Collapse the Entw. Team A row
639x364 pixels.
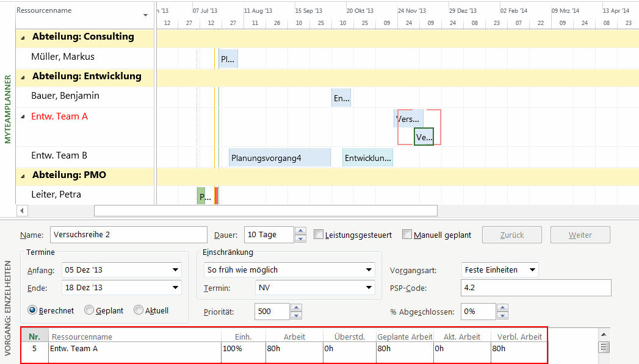(x=23, y=116)
